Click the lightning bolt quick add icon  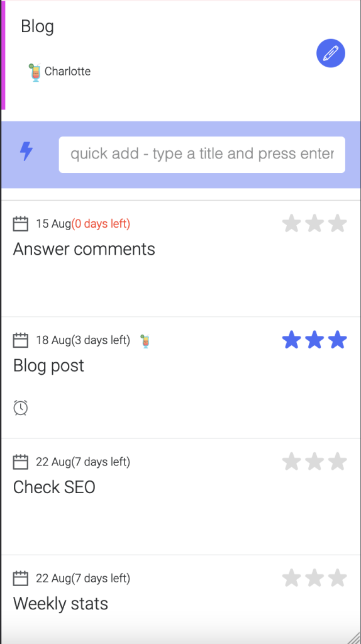(26, 151)
